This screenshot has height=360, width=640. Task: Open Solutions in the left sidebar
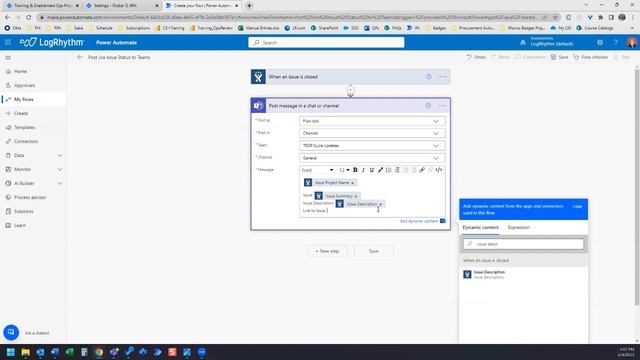24,211
